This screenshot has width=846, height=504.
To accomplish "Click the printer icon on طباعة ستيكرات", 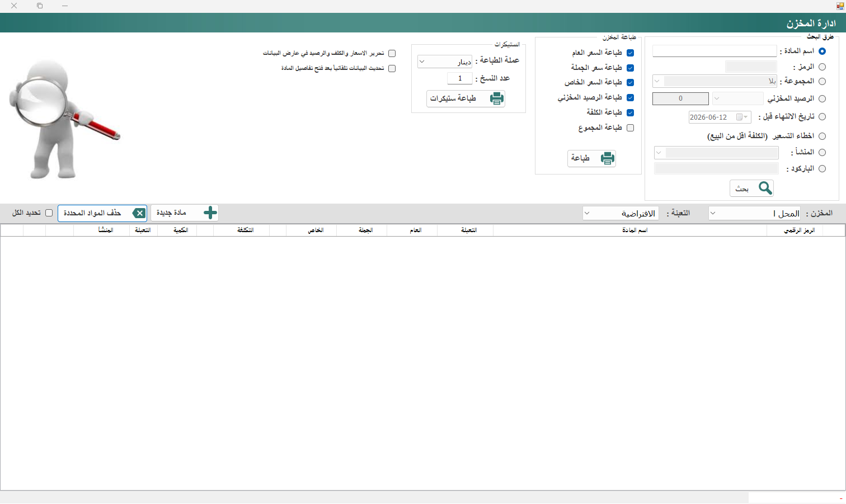I will pos(496,98).
